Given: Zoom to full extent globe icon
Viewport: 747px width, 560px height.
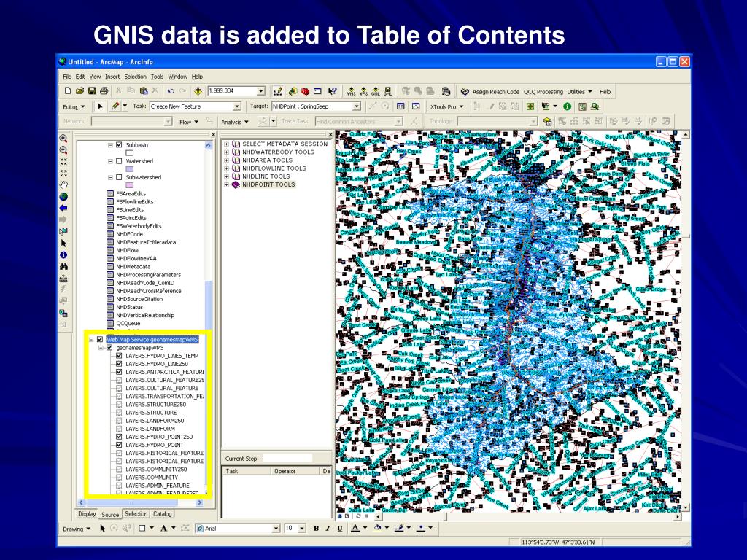Looking at the screenshot, I should [63, 197].
